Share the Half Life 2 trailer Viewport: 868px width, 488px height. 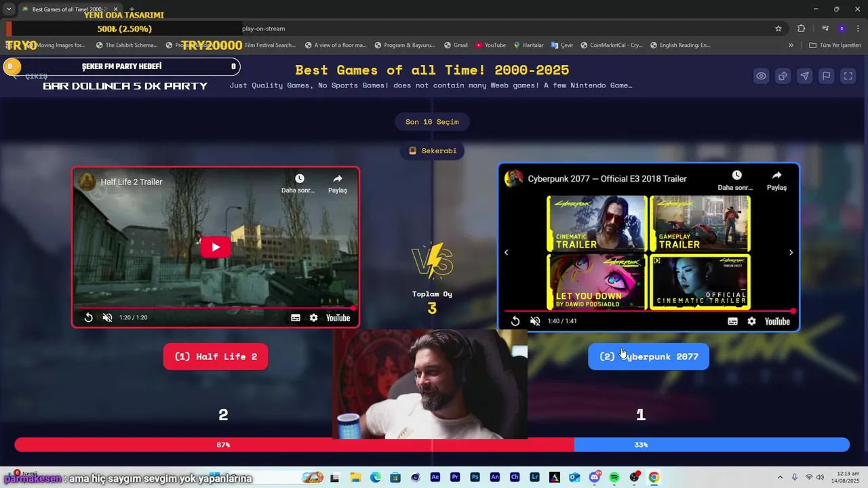[x=337, y=183]
